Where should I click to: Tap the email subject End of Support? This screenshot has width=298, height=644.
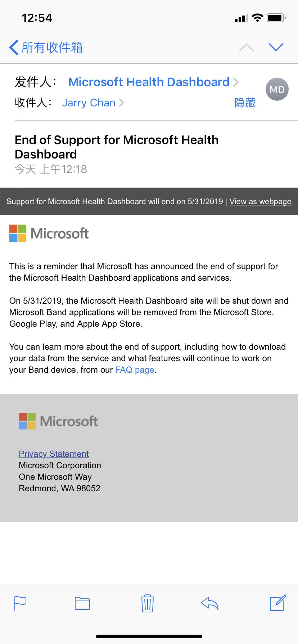117,147
